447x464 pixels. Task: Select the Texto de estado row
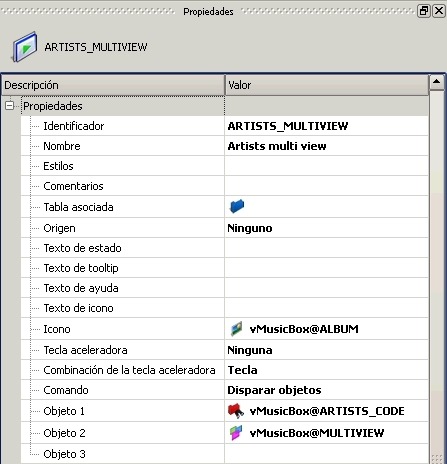pos(225,248)
